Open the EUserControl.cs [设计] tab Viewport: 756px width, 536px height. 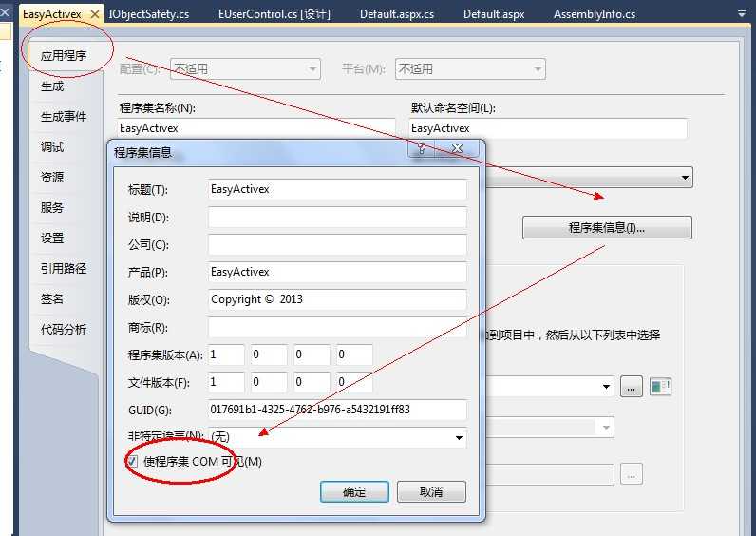274,14
